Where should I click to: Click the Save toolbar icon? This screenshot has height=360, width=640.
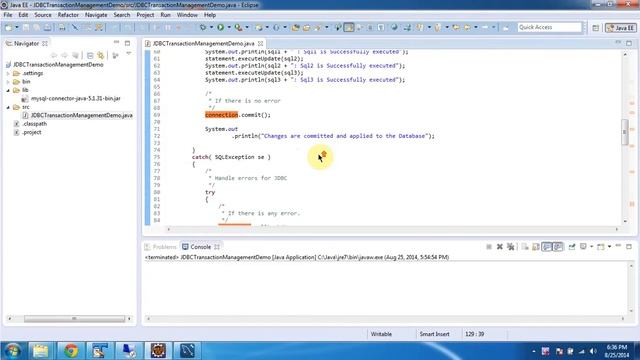pyautogui.click(x=26, y=27)
